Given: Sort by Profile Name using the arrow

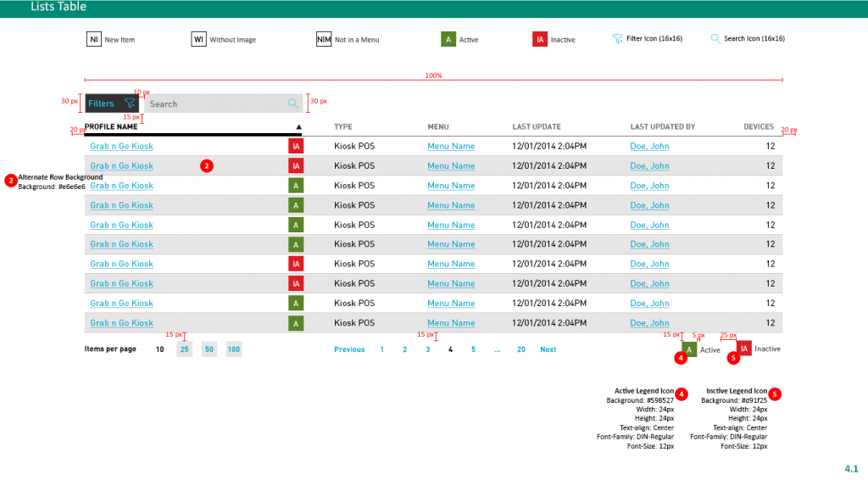Looking at the screenshot, I should (298, 127).
